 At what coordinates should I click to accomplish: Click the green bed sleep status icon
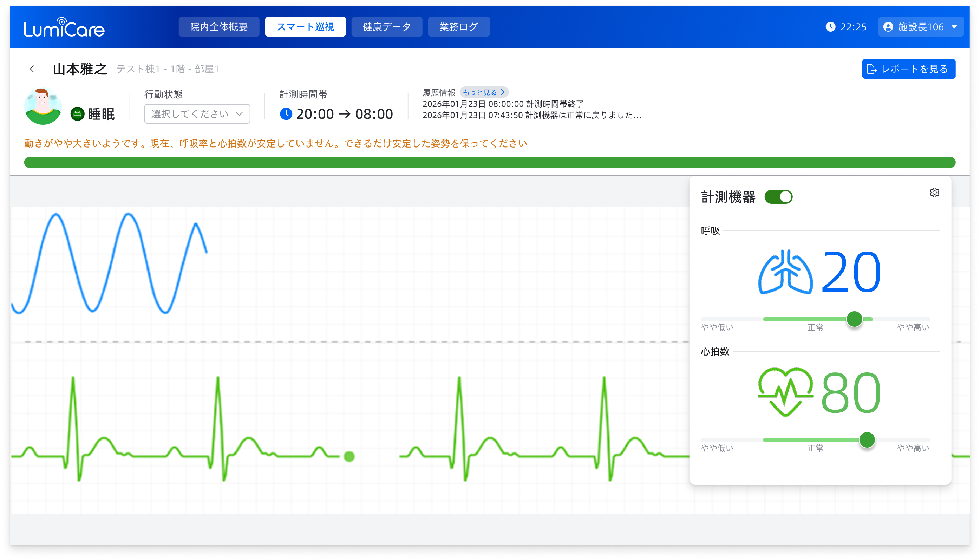tap(77, 114)
